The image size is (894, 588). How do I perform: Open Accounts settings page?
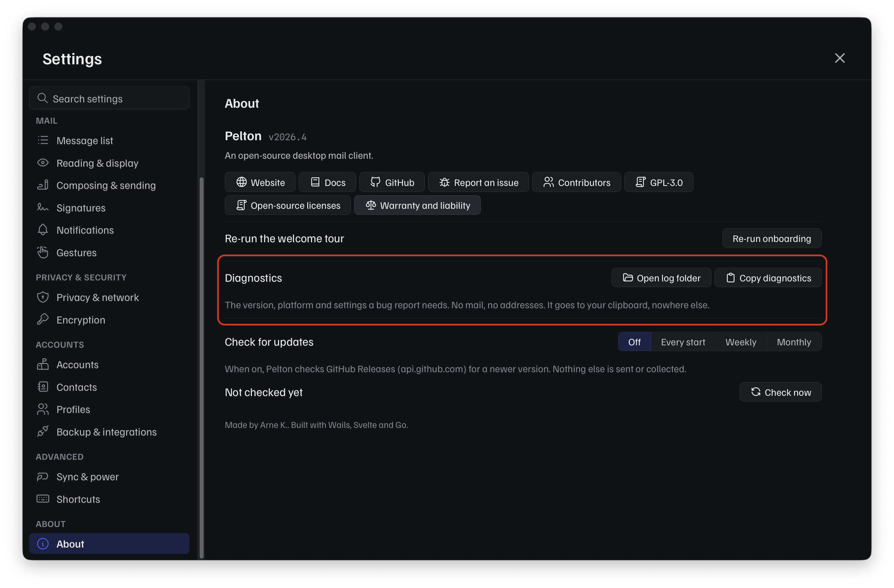coord(109,364)
